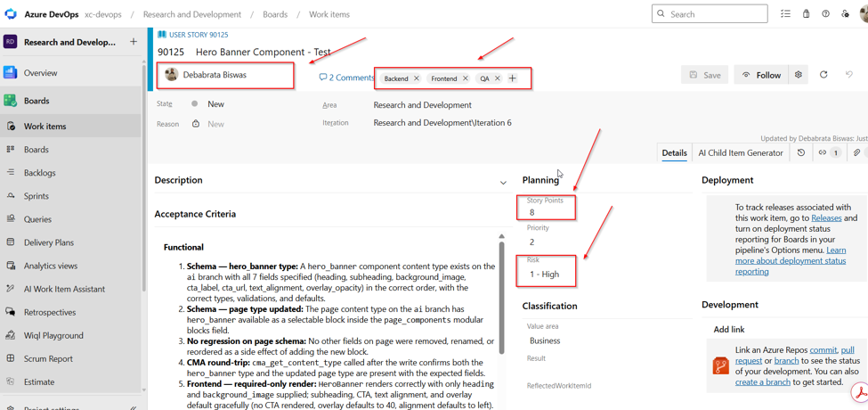The width and height of the screenshot is (868, 410).
Task: Open the Boards sub-item kanban icon
Action: click(x=11, y=150)
